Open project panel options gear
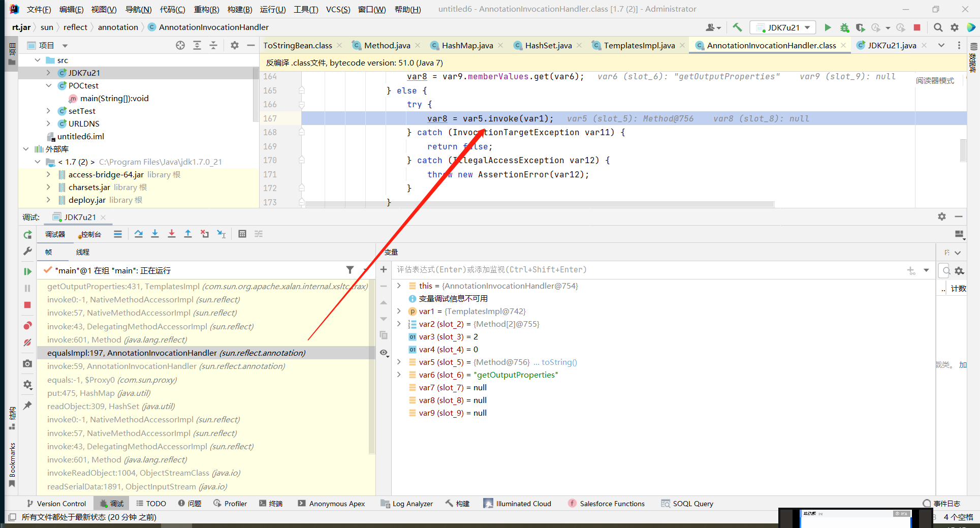980x528 pixels. coord(234,45)
